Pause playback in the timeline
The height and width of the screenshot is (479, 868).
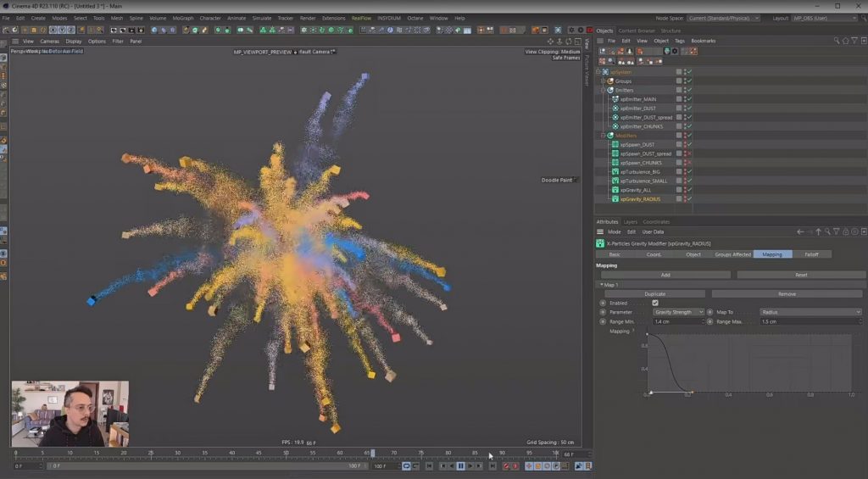pos(460,466)
